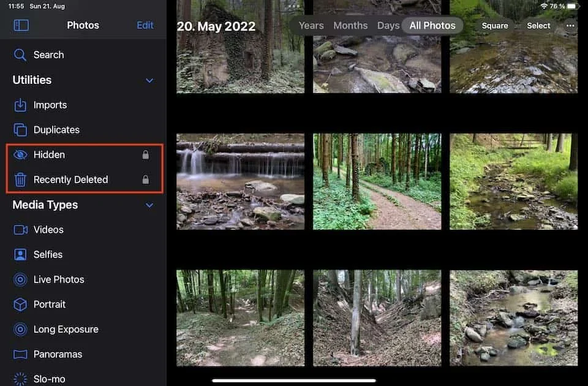588x386 pixels.
Task: Collapse the Utilities section chevron
Action: pyautogui.click(x=149, y=80)
